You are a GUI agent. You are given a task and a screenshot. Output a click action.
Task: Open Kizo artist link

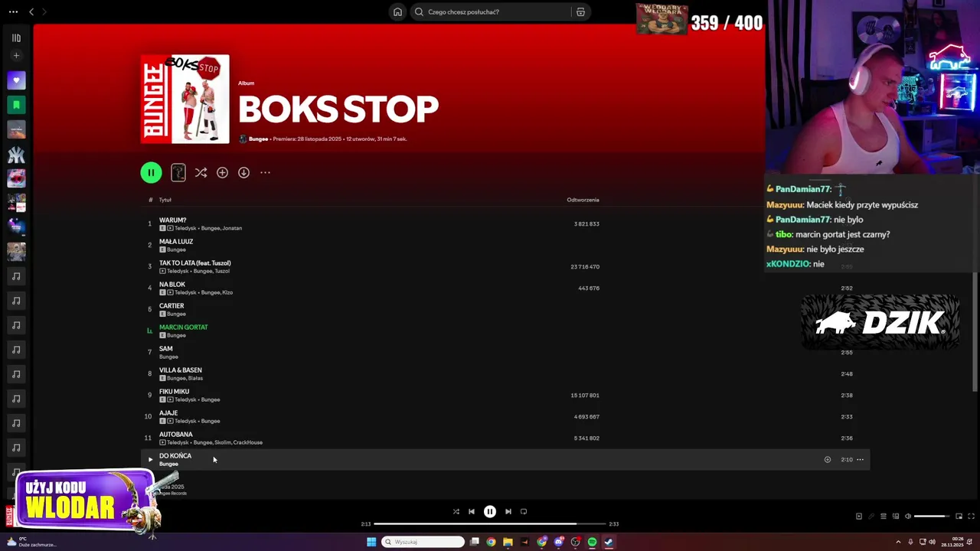[227, 292]
